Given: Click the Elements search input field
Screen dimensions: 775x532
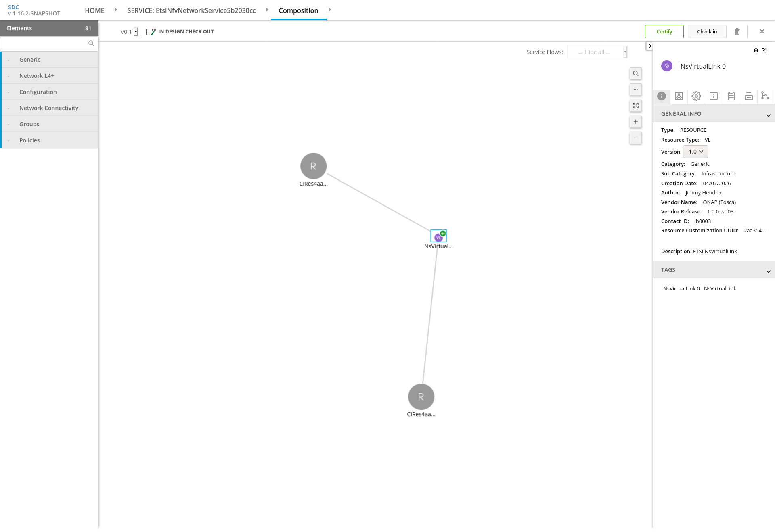Looking at the screenshot, I should tap(44, 44).
